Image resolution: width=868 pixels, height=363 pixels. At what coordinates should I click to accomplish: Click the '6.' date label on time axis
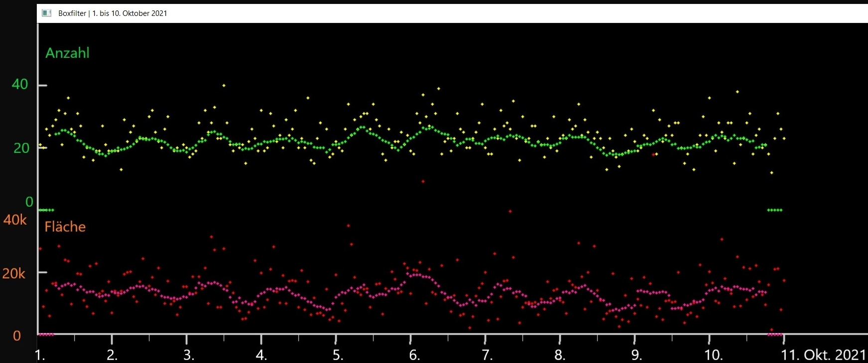click(414, 355)
